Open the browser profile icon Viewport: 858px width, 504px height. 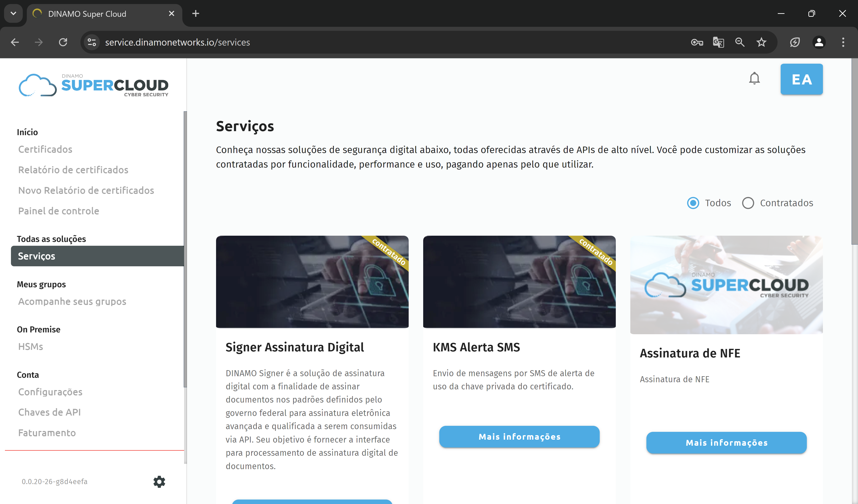coord(819,42)
